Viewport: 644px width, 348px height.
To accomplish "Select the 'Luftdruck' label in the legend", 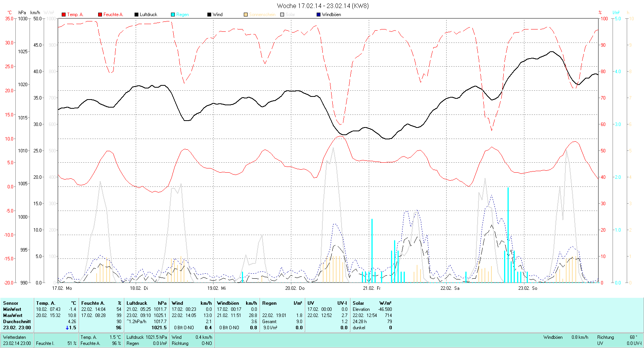I will (x=148, y=15).
